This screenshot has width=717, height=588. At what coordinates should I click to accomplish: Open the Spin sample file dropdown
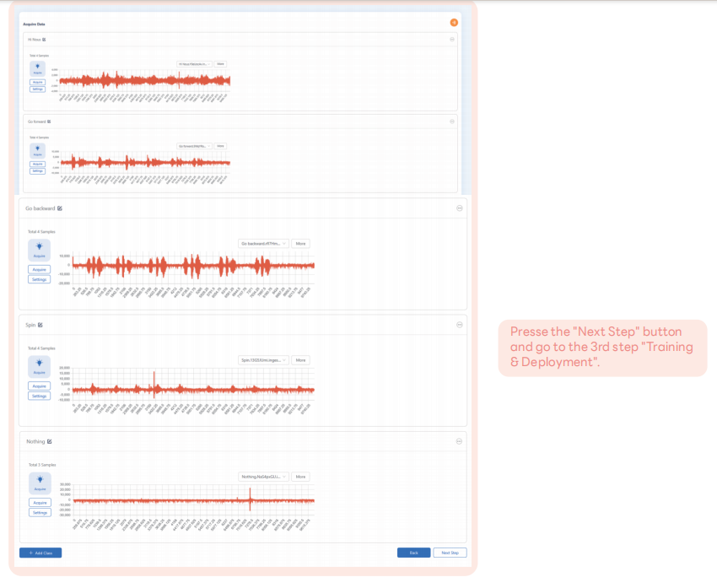pos(263,360)
